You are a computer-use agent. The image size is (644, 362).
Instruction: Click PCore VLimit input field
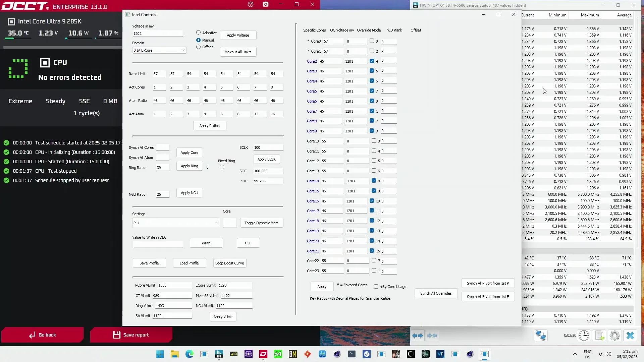pos(174,285)
